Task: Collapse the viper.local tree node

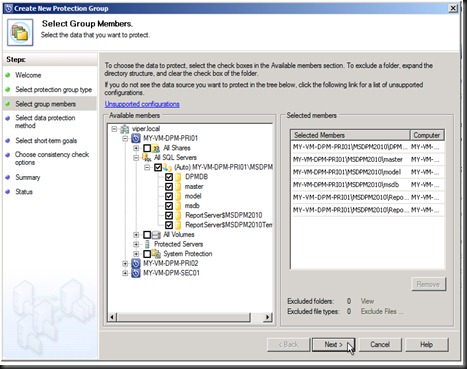Action: (114, 129)
